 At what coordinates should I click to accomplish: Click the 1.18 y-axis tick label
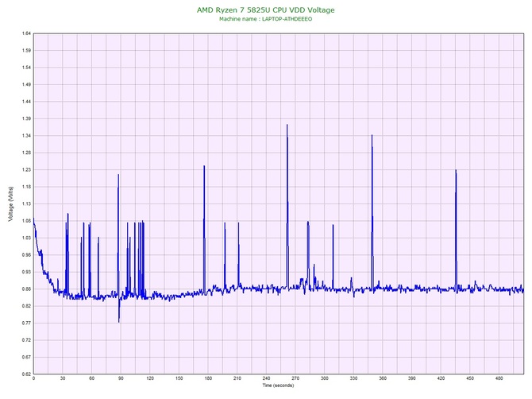pyautogui.click(x=26, y=187)
